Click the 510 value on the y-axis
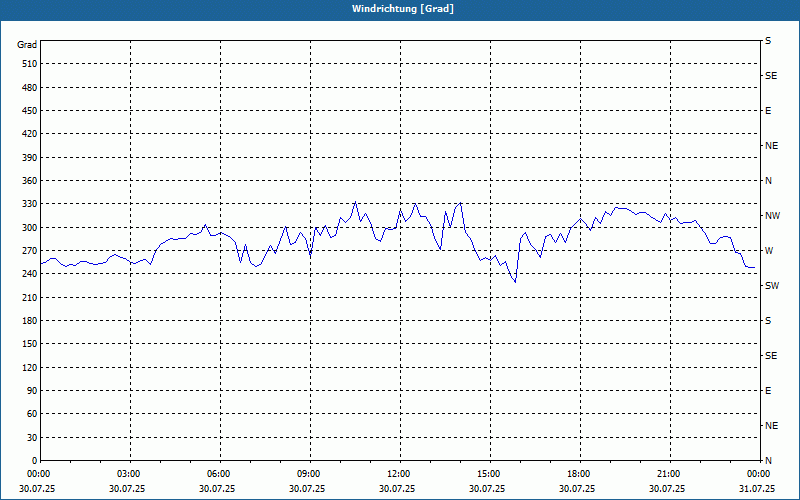The image size is (800, 500). click(x=30, y=64)
